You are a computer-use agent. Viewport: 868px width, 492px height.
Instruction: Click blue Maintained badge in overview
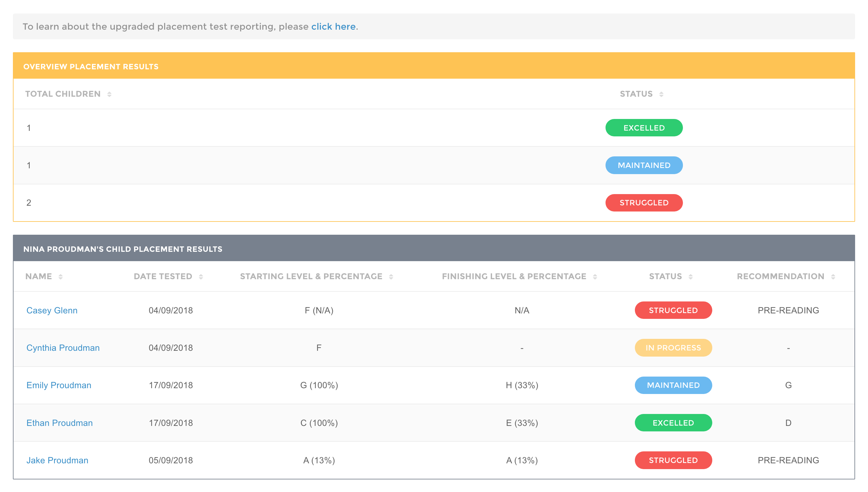coord(644,165)
